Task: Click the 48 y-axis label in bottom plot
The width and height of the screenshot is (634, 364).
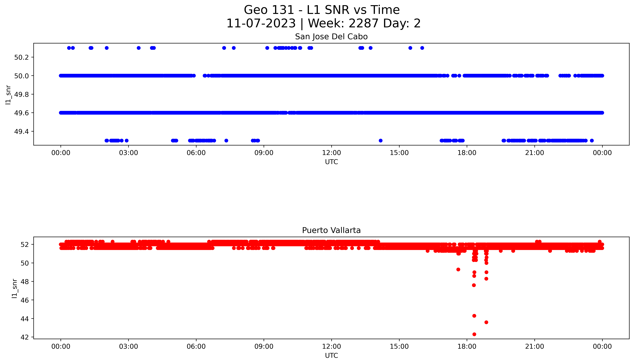Action: pyautogui.click(x=25, y=282)
